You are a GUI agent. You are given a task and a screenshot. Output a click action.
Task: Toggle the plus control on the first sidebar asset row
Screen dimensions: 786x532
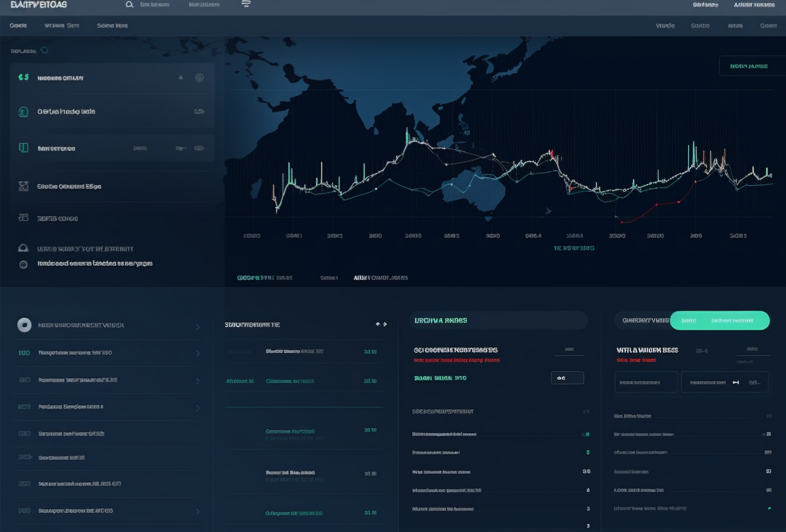tap(181, 77)
